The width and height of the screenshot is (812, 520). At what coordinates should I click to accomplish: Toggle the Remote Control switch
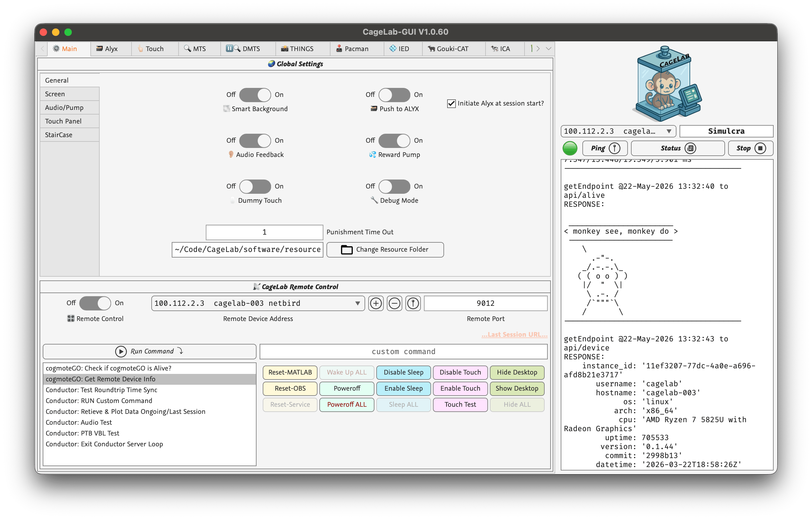pyautogui.click(x=95, y=303)
